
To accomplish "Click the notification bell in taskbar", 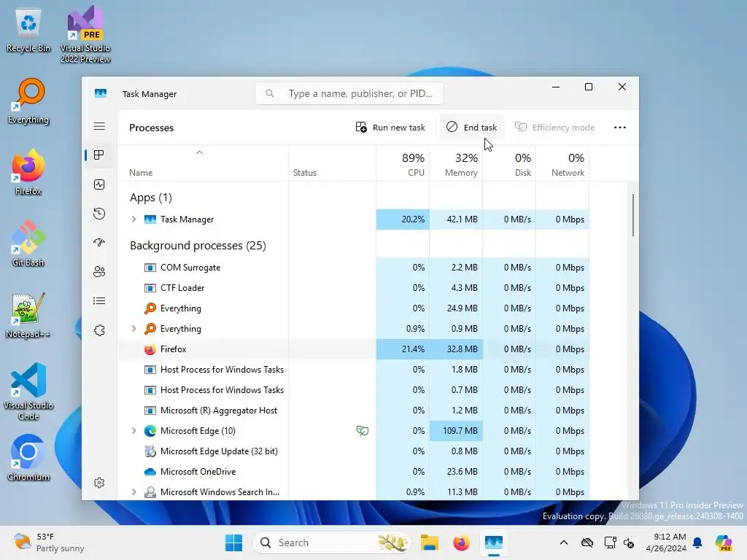I will pos(697,542).
